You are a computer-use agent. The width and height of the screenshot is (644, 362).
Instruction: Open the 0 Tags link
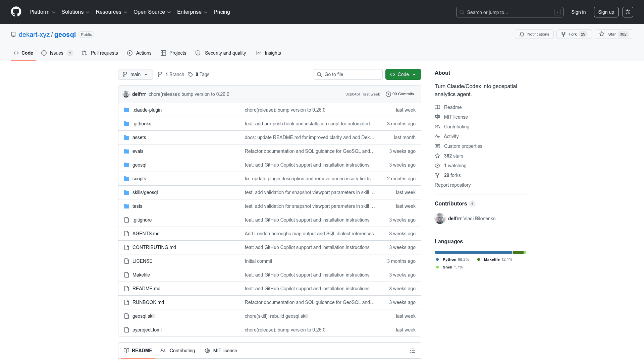pos(199,74)
